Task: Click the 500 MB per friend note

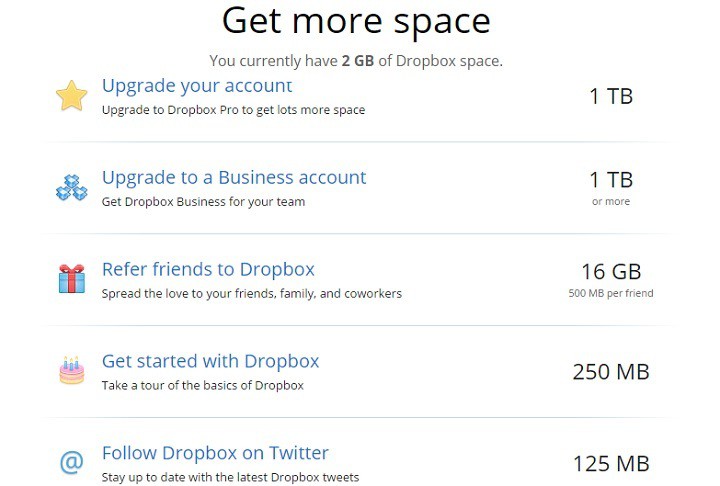Action: pos(611,293)
